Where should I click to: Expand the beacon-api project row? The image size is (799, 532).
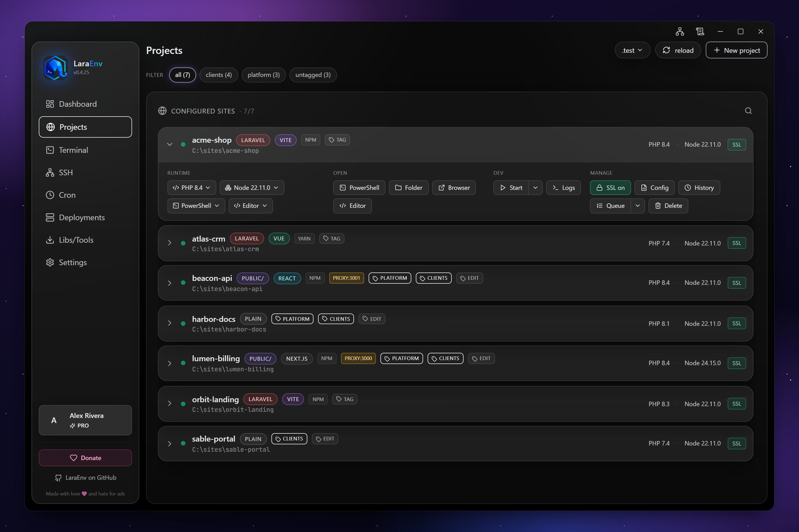[170, 283]
